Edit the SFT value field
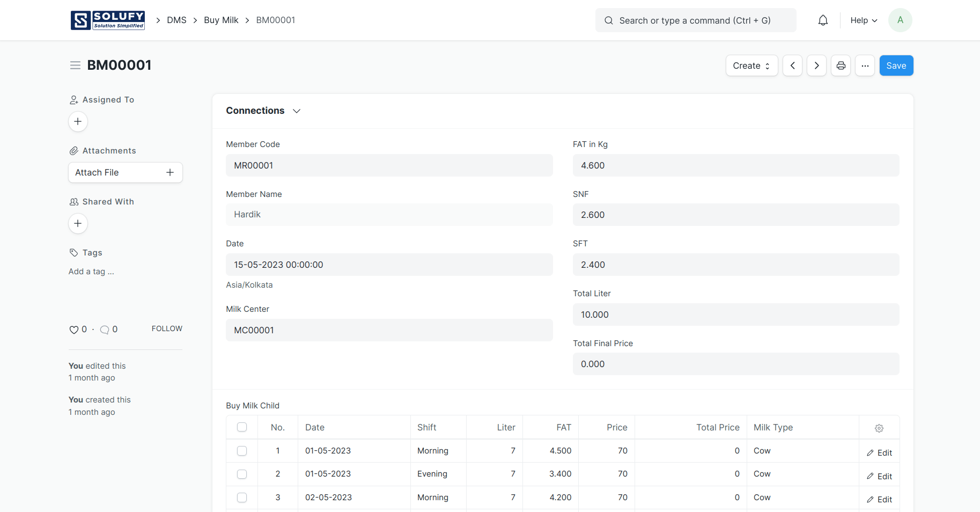Image resolution: width=980 pixels, height=512 pixels. point(736,265)
